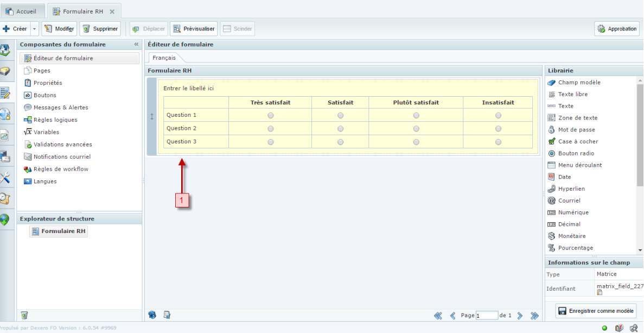Viewport: 644px width, 333px height.
Task: Click the trash bin icon in components panel
Action: (24, 315)
